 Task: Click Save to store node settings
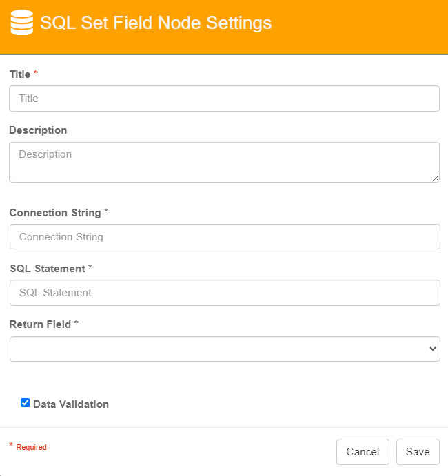(418, 452)
